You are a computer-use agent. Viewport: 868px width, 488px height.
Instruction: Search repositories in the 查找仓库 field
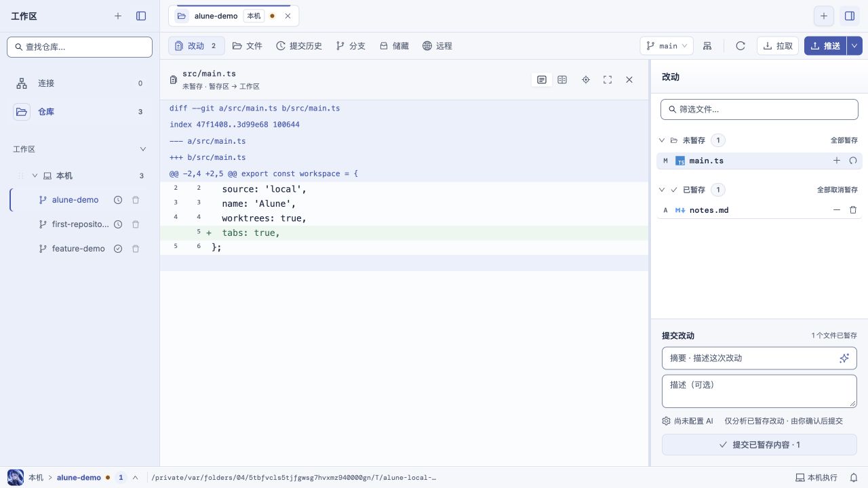pyautogui.click(x=79, y=47)
